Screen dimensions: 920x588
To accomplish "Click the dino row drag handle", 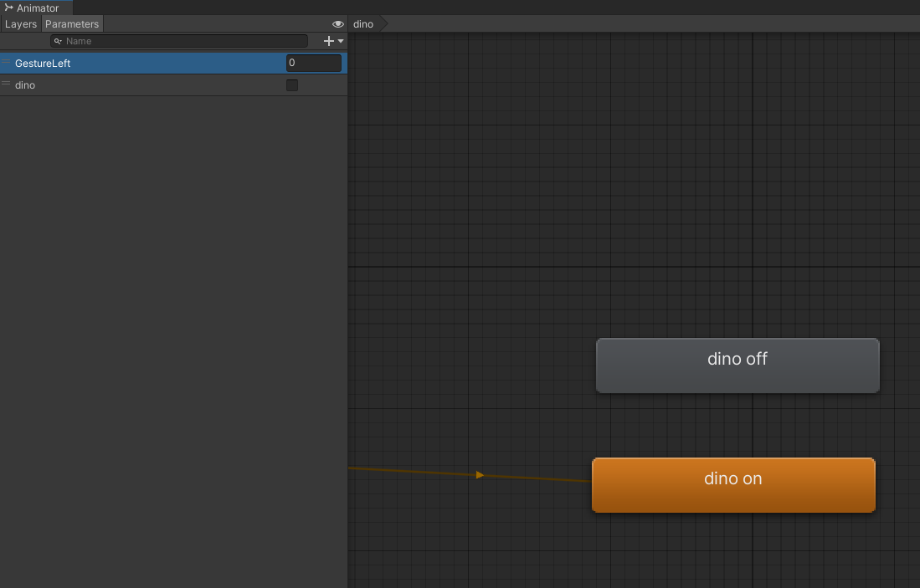I will [x=6, y=84].
